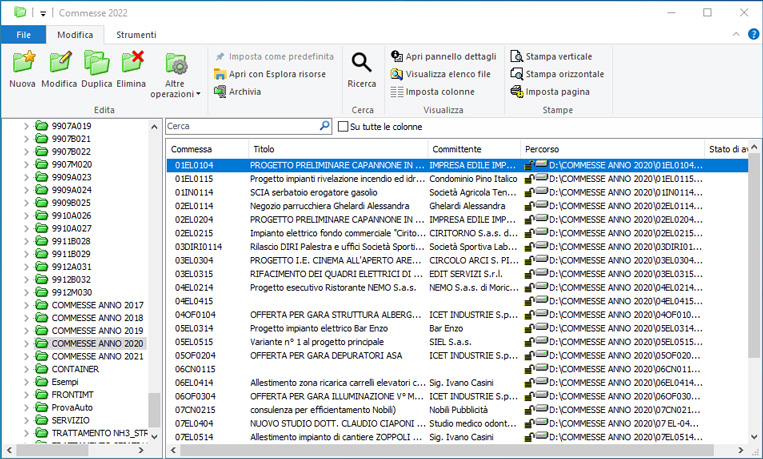Screen dimensions: 763x459
Task: Click the quick access toolbar dropdown arrow
Action: [43, 14]
